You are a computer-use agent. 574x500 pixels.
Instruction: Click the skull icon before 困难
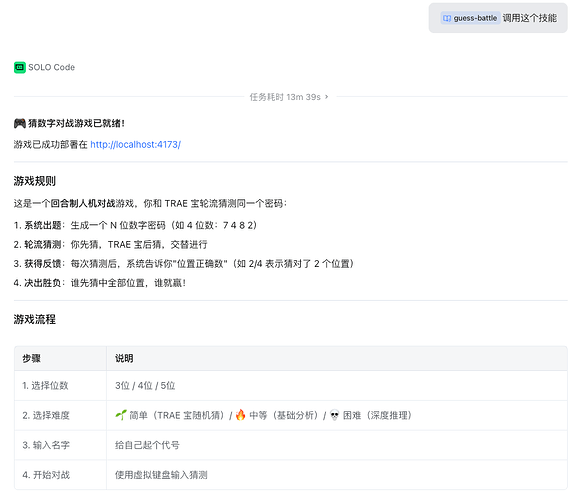(x=335, y=415)
